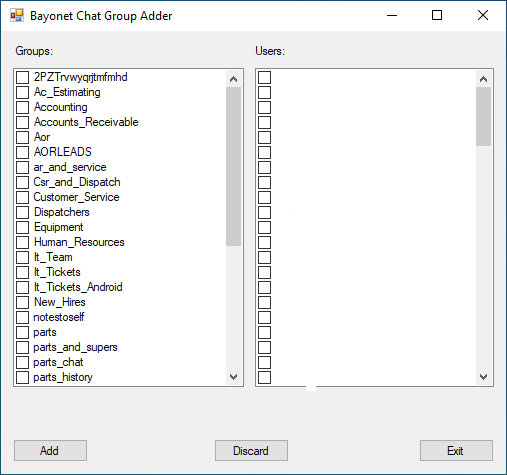Maximize the Bayonet Chat Group Adder window
The height and width of the screenshot is (475, 507).
coord(437,15)
